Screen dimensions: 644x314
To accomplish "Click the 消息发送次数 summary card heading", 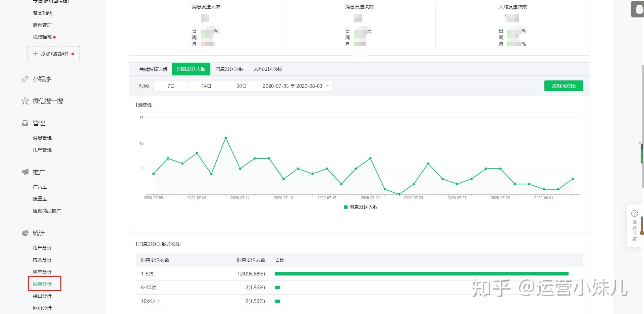I will 359,7.
